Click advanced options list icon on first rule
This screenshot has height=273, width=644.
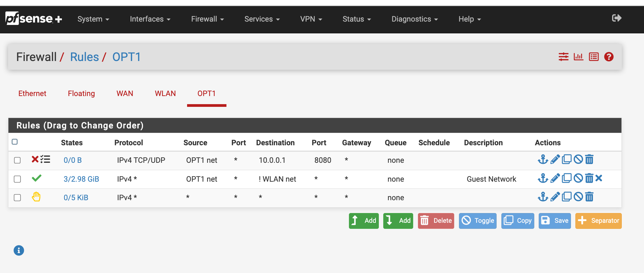pyautogui.click(x=45, y=159)
